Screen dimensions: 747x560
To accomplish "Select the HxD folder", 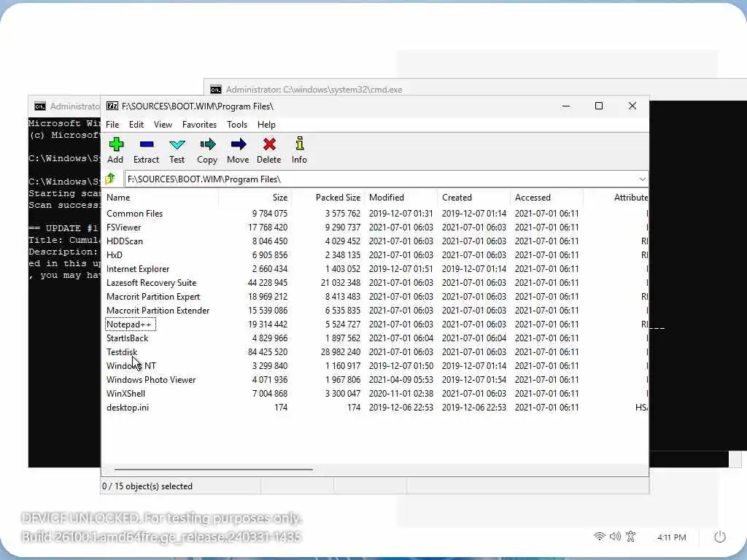I will (115, 254).
